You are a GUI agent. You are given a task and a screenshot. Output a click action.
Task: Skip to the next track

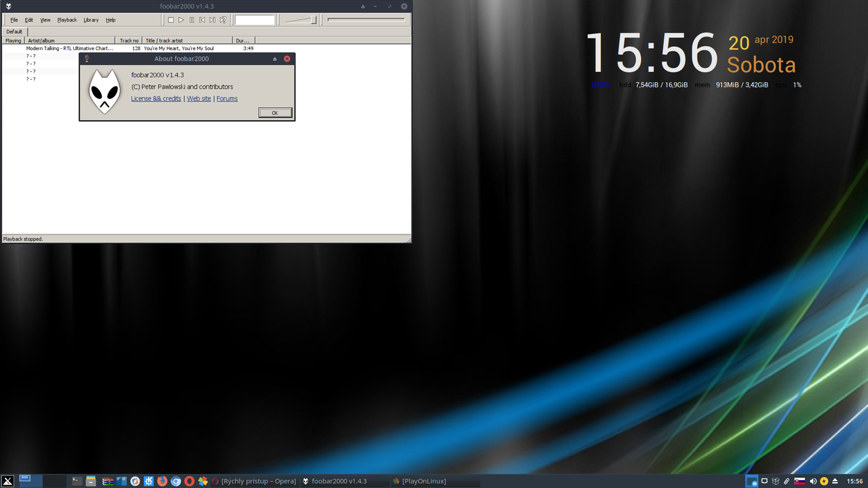coord(212,20)
